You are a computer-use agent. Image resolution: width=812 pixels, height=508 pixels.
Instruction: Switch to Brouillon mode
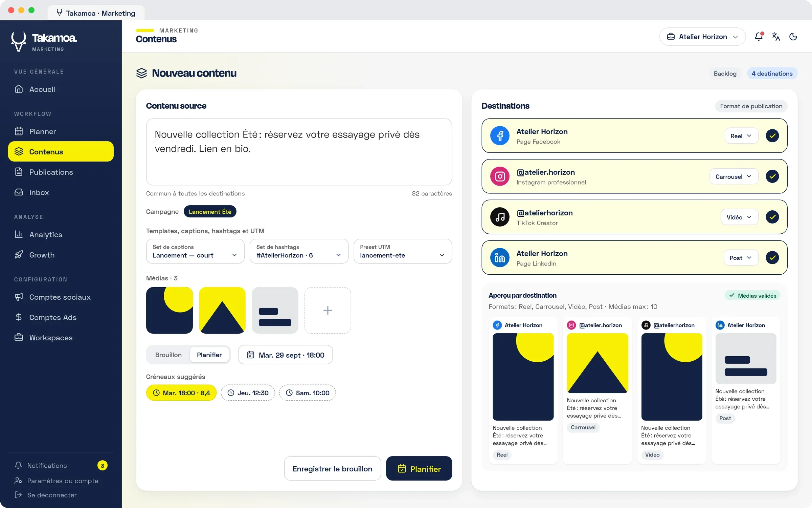pos(168,355)
